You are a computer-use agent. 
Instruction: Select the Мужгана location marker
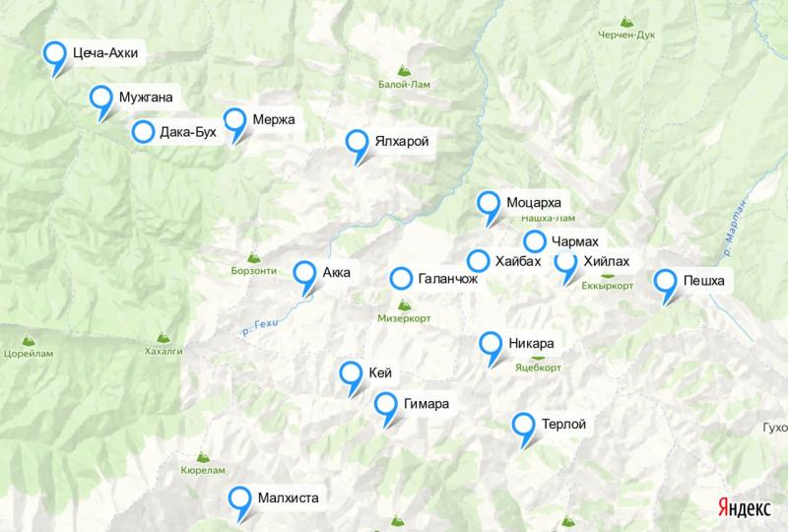coord(101,99)
